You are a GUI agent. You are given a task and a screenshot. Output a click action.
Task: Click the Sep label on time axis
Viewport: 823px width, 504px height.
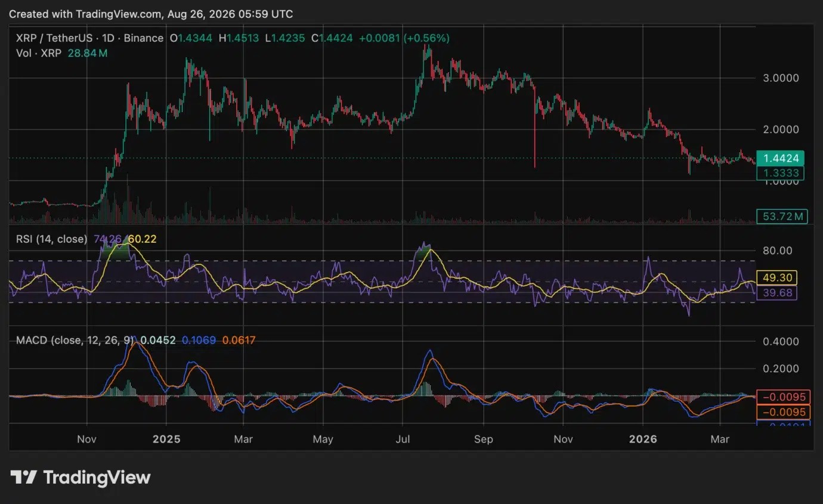click(484, 439)
